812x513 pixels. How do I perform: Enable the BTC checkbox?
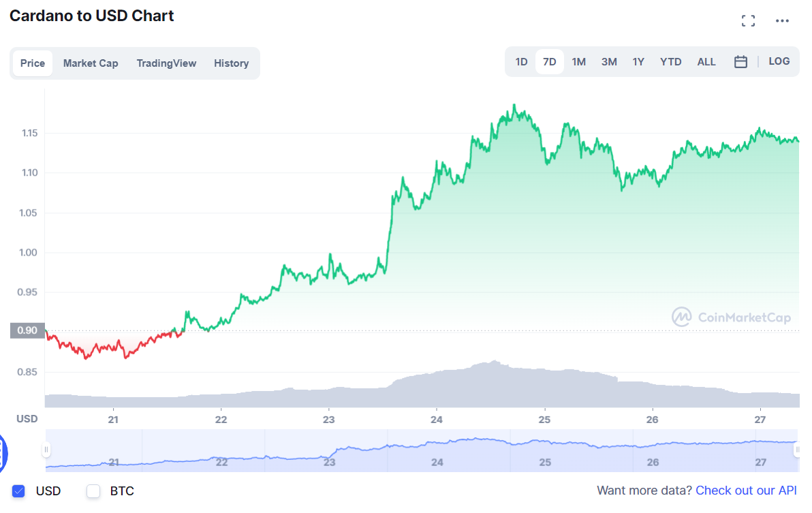pos(93,491)
